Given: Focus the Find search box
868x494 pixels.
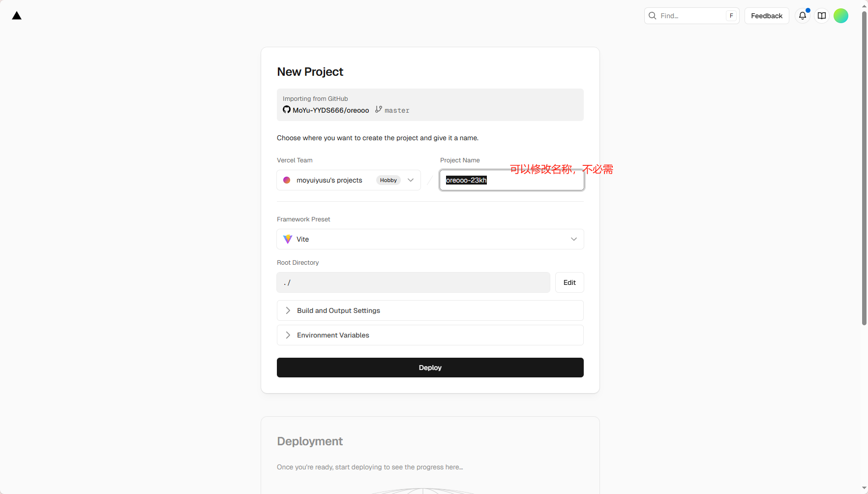Looking at the screenshot, I should click(x=691, y=16).
